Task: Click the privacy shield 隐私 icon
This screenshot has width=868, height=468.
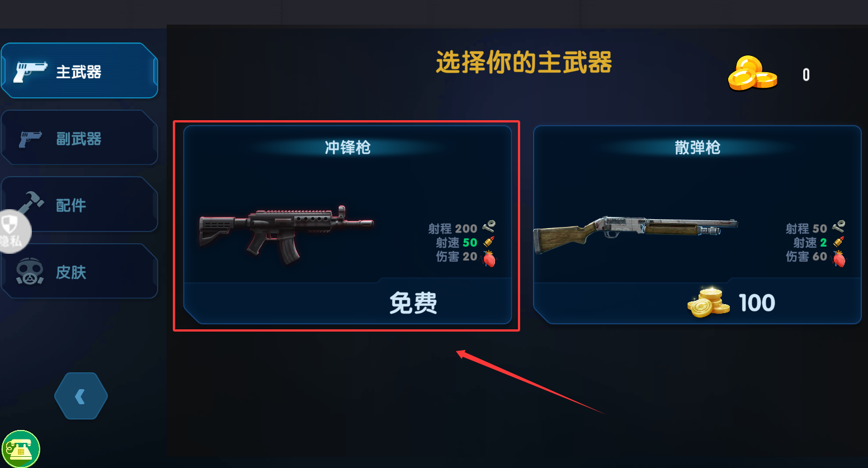Action: coord(12,231)
